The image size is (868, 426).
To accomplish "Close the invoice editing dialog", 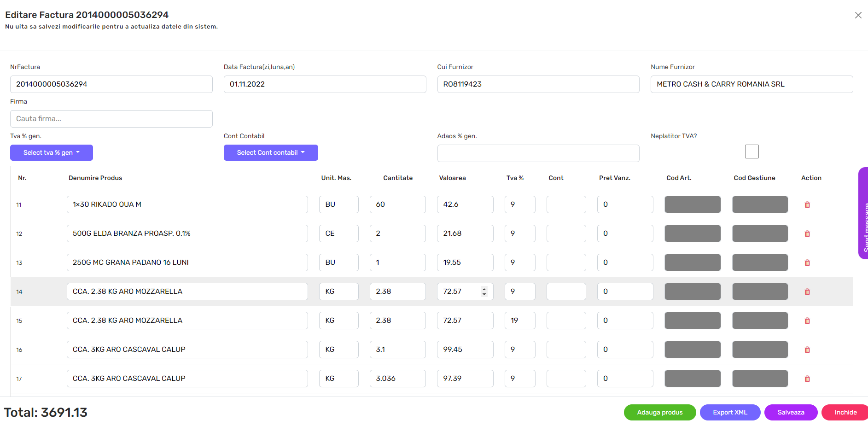I will click(858, 15).
